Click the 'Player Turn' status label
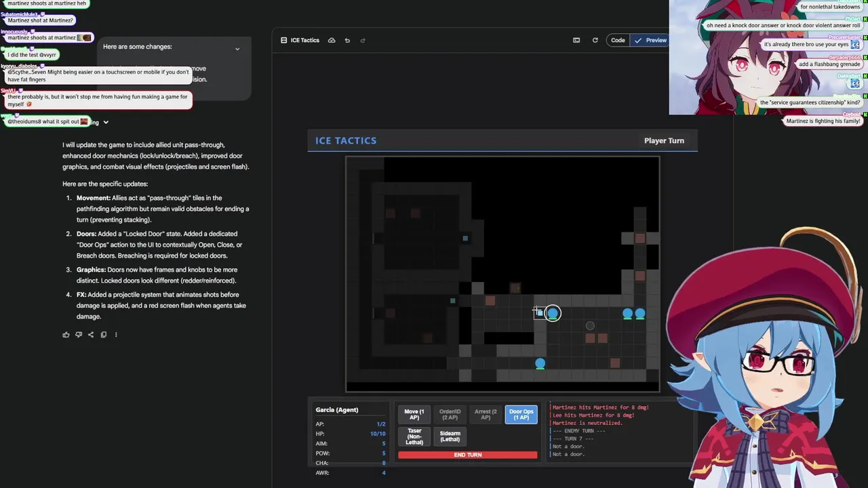The width and height of the screenshot is (868, 488). point(664,140)
